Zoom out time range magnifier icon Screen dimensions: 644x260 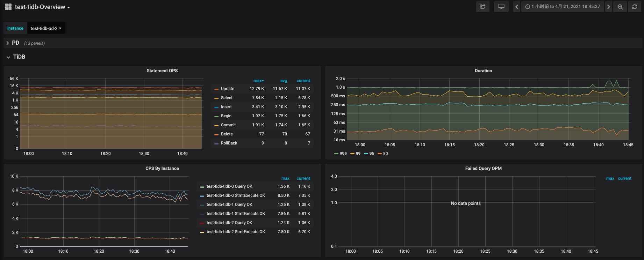[620, 7]
